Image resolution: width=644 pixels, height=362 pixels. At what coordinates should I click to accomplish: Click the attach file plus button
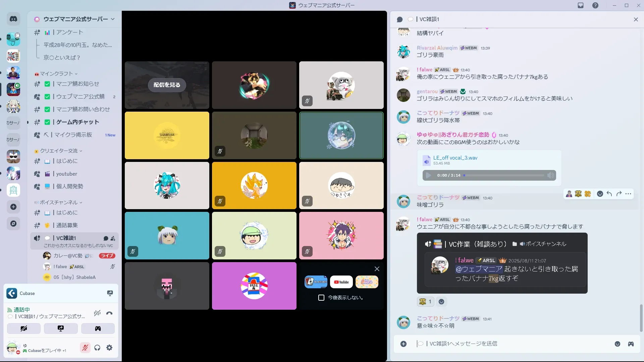coord(404,344)
